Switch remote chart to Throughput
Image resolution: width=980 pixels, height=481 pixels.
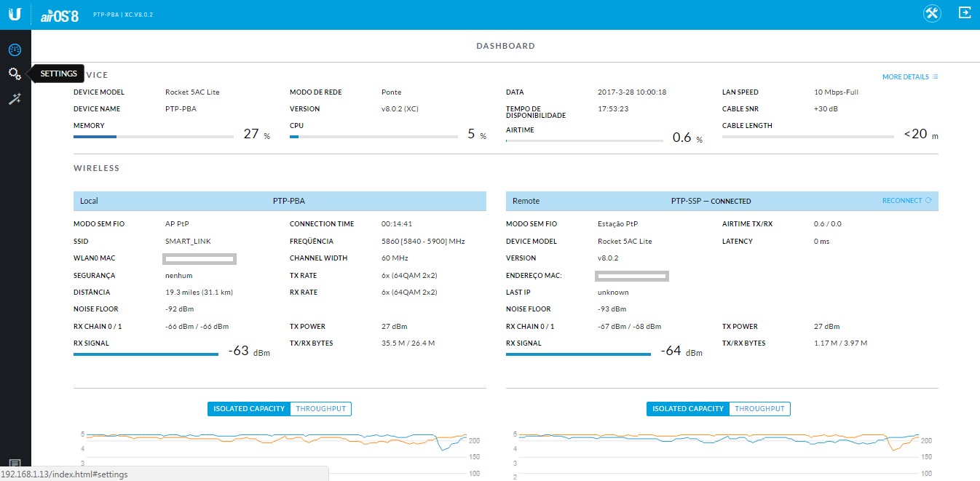(759, 409)
